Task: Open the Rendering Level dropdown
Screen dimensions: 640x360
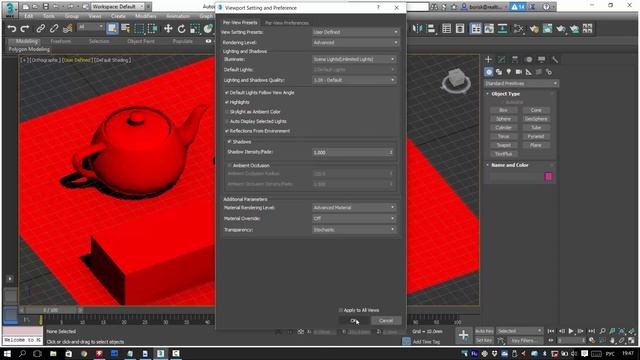Action: point(355,42)
